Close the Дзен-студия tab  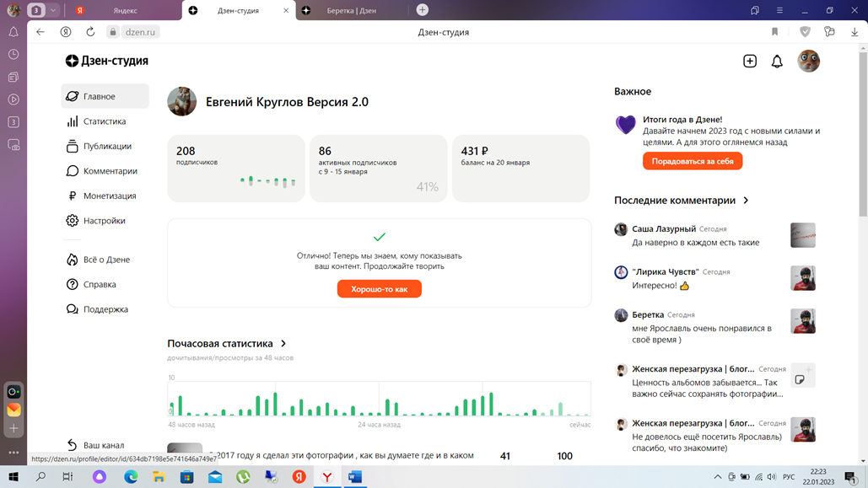click(x=286, y=10)
